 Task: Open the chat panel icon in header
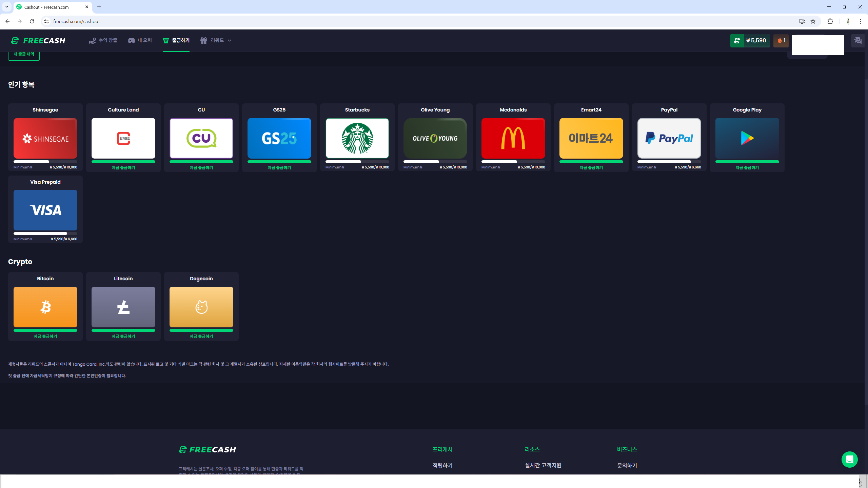click(857, 41)
